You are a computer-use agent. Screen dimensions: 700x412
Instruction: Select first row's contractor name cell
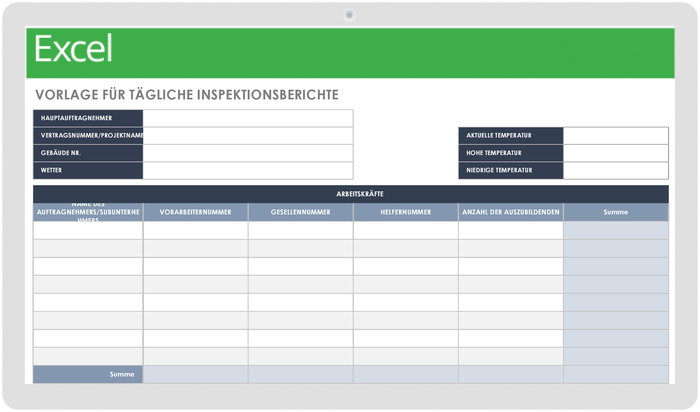(x=88, y=230)
